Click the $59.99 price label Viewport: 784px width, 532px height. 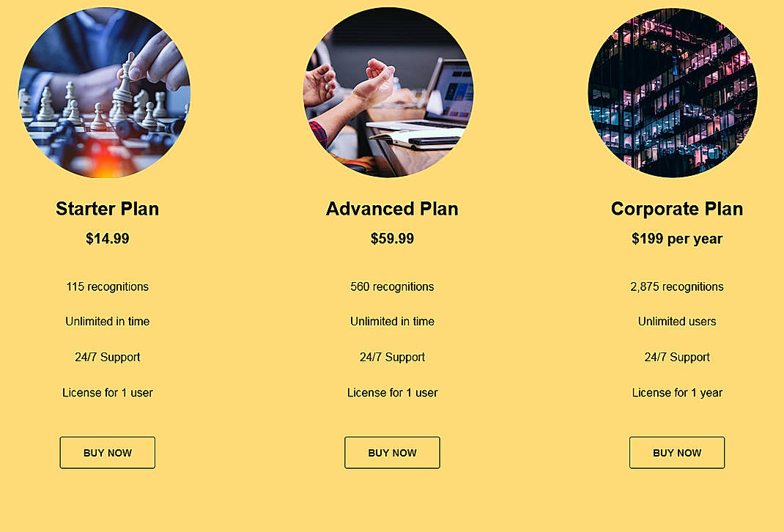point(392,238)
